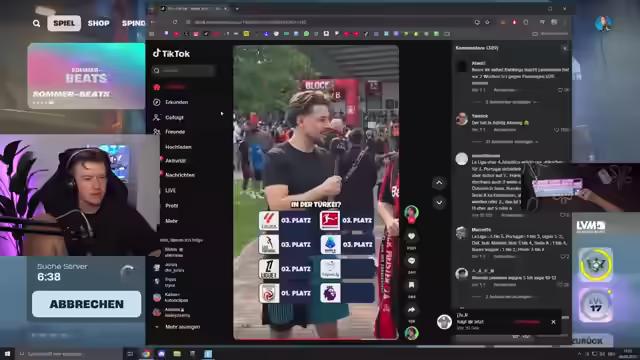Open Yannick's commenter avatar

(462, 119)
